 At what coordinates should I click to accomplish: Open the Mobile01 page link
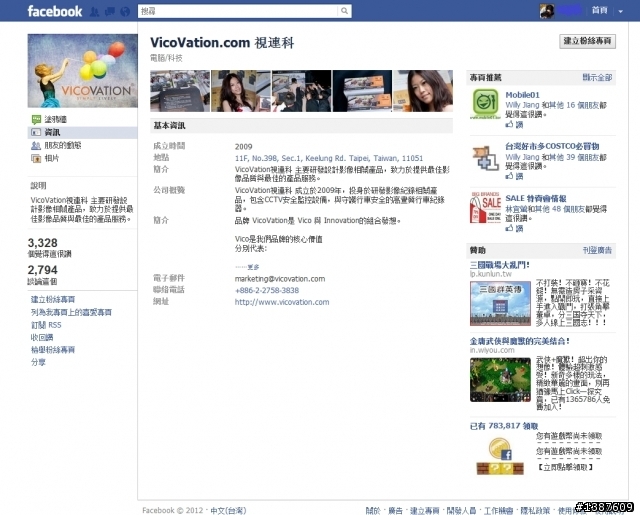click(x=522, y=95)
